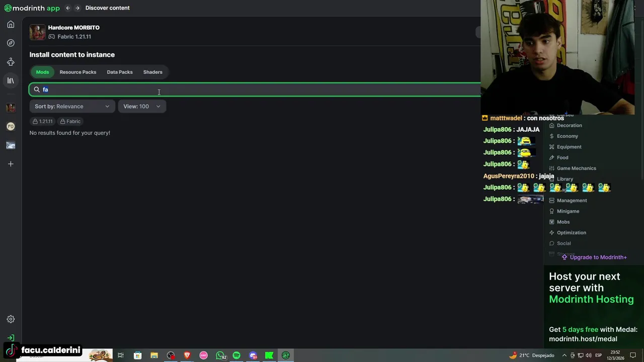644x362 pixels.
Task: Open the Library icon in sidebar
Action: (11, 80)
